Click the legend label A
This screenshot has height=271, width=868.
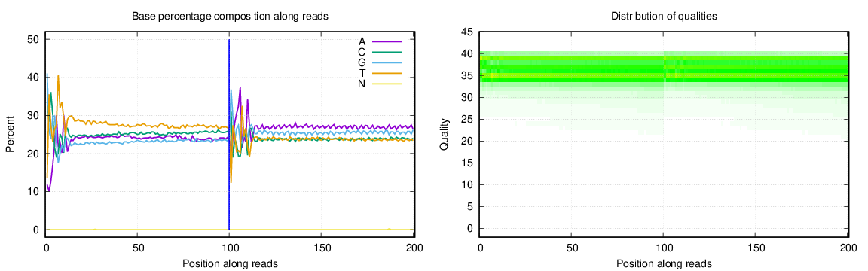coord(362,41)
